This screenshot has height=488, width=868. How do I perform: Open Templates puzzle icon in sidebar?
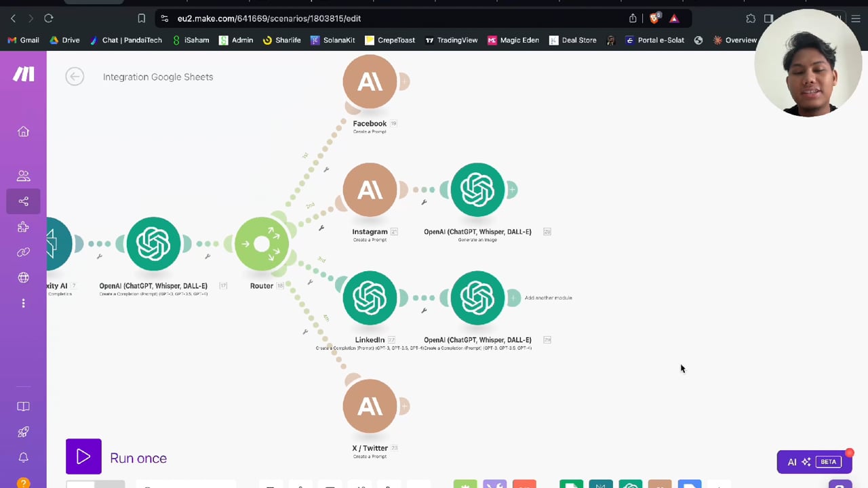coord(23,227)
